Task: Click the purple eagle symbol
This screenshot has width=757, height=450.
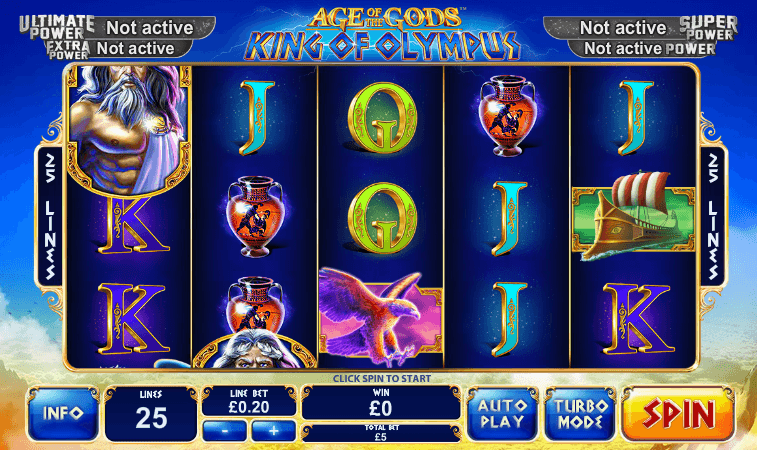Action: pyautogui.click(x=381, y=316)
